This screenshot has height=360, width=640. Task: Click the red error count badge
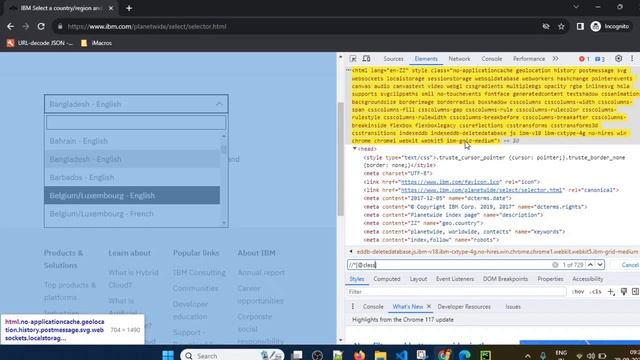pos(584,59)
